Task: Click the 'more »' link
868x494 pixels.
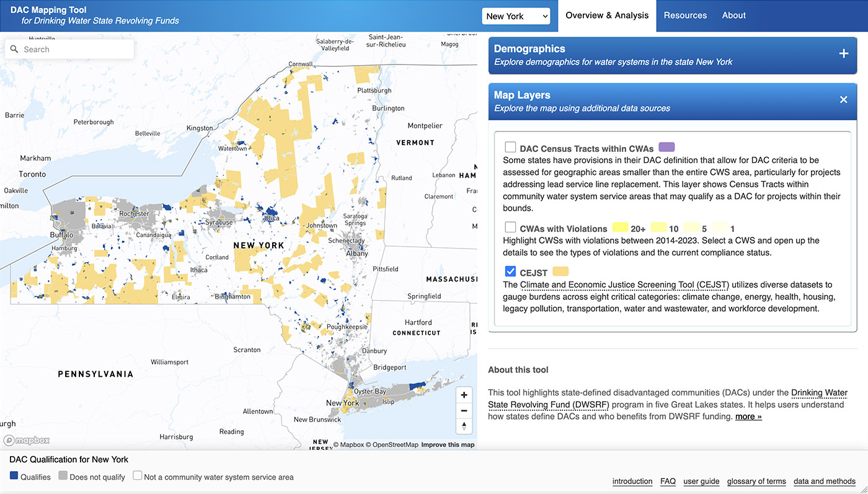Action: (x=748, y=417)
